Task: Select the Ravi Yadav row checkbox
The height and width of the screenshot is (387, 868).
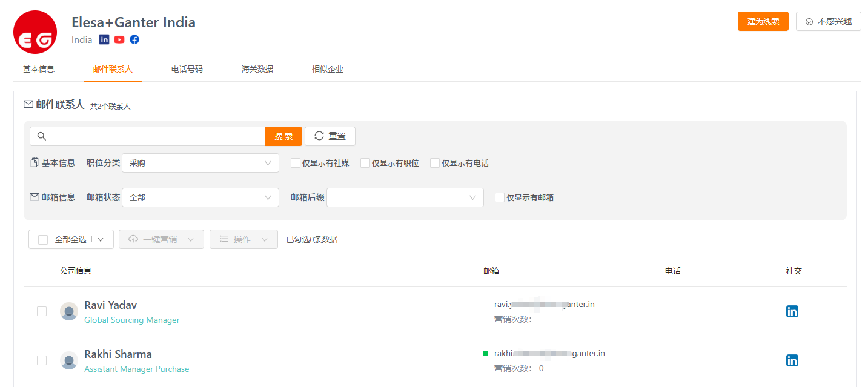Action: pos(42,311)
